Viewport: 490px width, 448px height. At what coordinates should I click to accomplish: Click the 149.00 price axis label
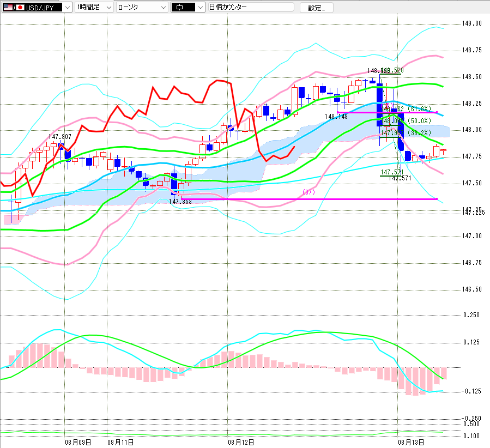pyautogui.click(x=472, y=23)
